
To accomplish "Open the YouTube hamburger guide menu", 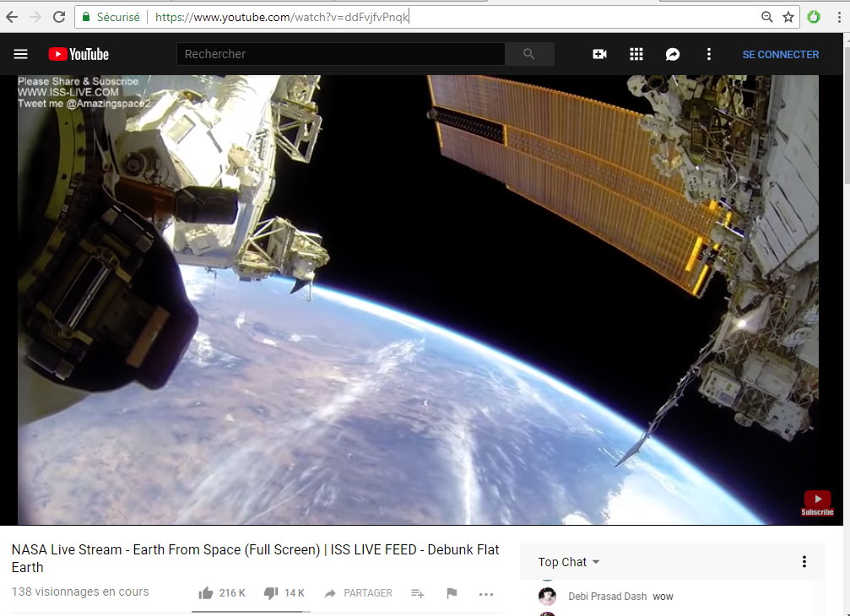I will (x=20, y=54).
